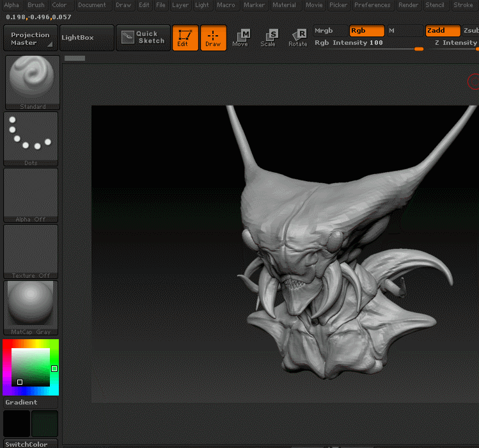
Task: Open the Render menu
Action: [409, 5]
